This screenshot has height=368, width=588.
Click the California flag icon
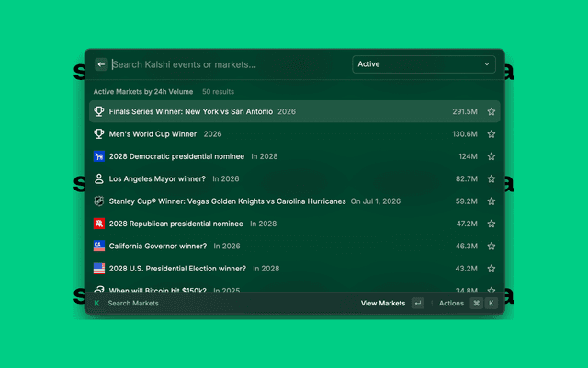(x=99, y=246)
